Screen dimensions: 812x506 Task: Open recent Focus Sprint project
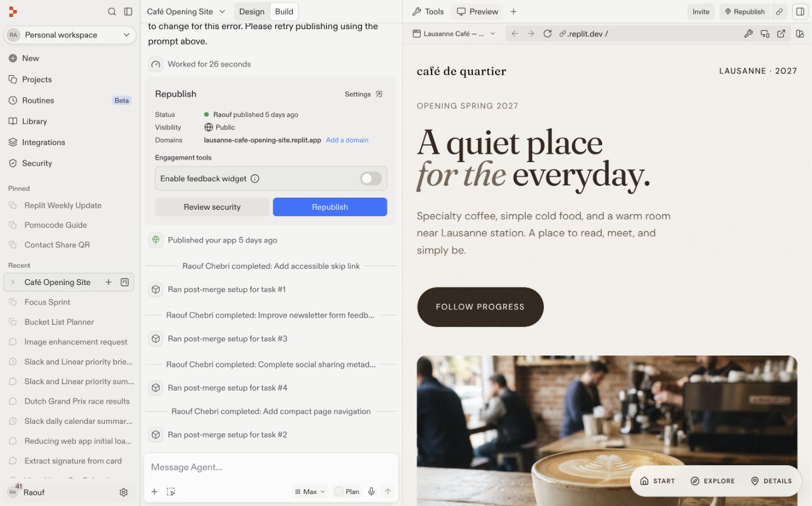69,302
